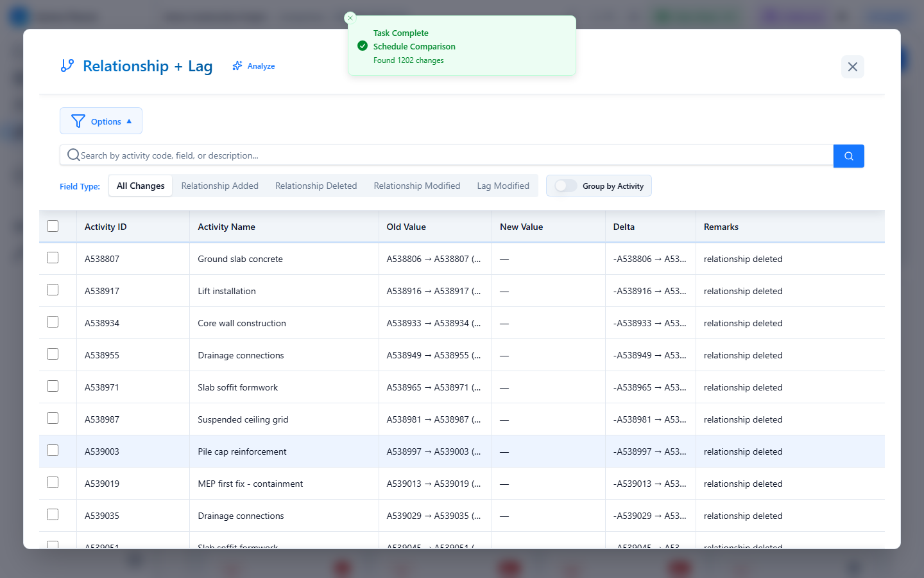Select the checkbox for A538955 row
This screenshot has height=578, width=924.
click(x=53, y=354)
